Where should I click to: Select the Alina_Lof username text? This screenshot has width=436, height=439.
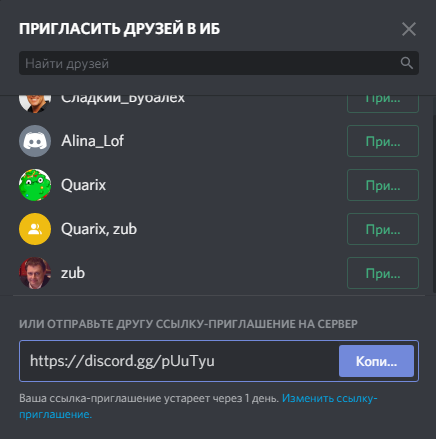tap(92, 141)
